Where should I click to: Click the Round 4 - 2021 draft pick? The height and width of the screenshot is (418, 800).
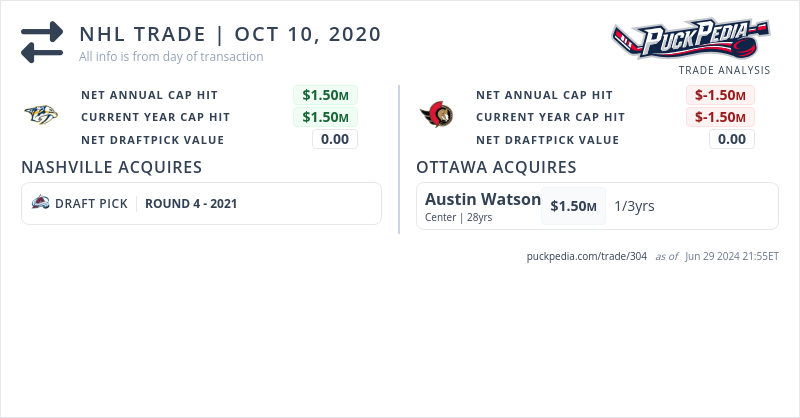click(x=191, y=203)
